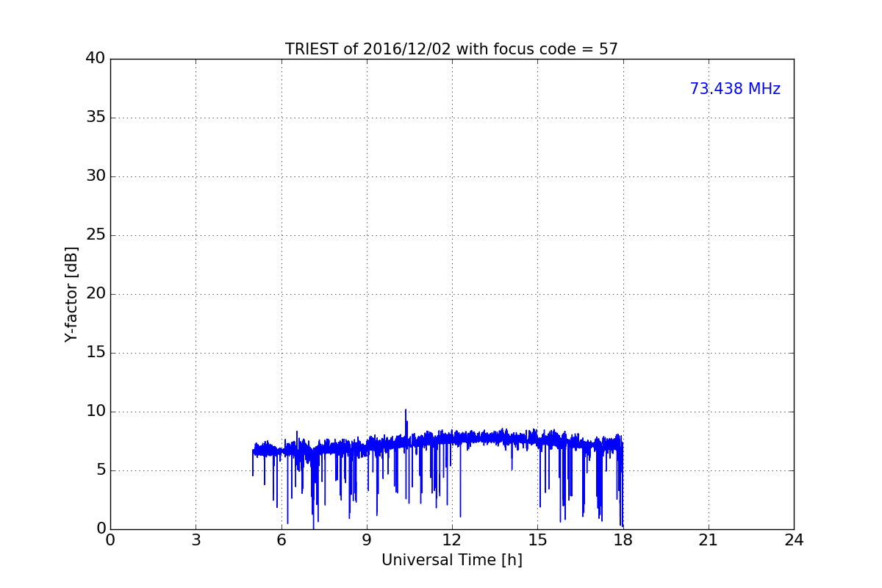Click the 'Universal Time [h]' axis label
Viewport: 882px width, 588px height.
pyautogui.click(x=451, y=560)
